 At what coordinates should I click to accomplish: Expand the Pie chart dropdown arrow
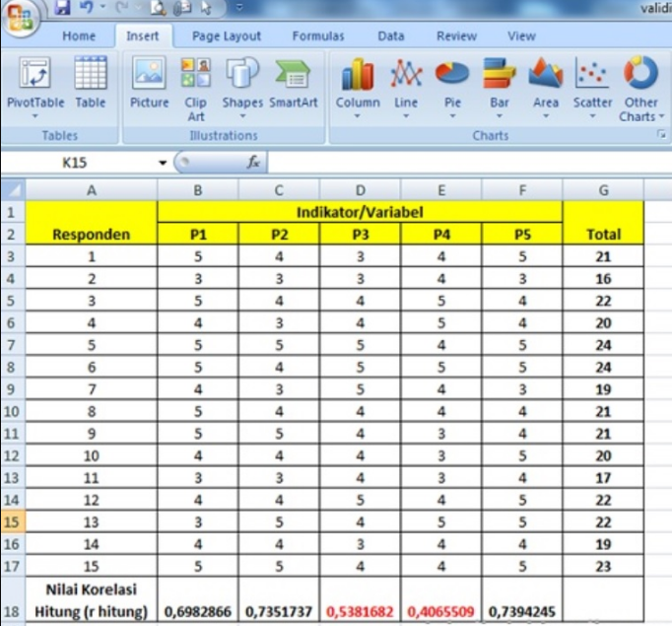[452, 116]
